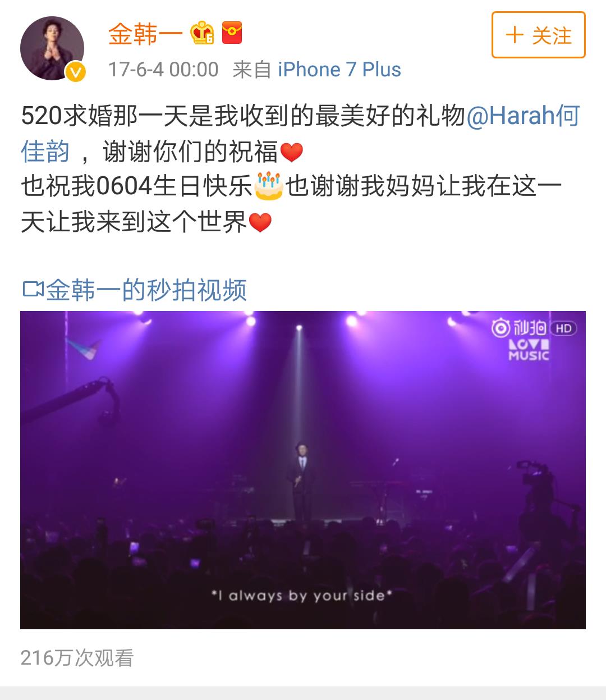Tap the yellow verified badge on avatar
This screenshot has height=700, width=606.
point(75,72)
